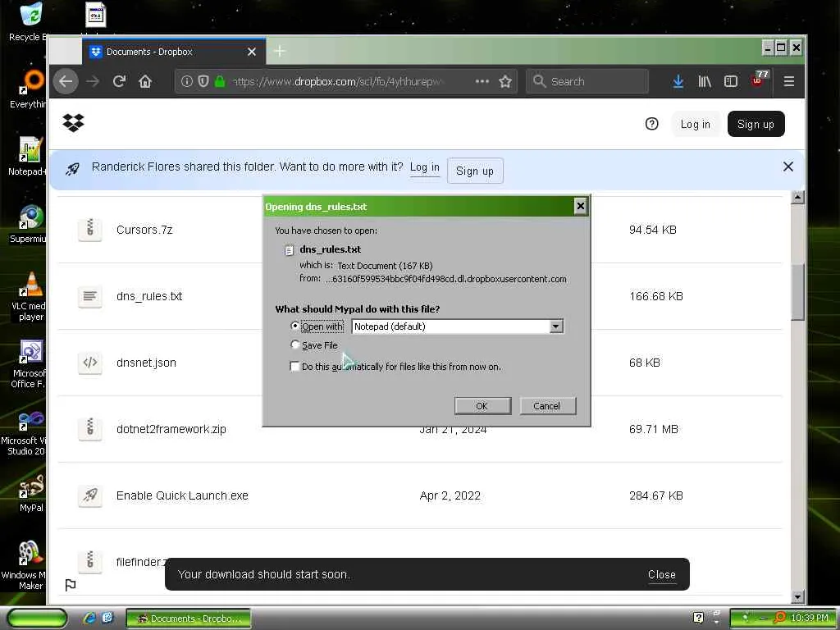Click the dotnet2framework.zip archive icon
The height and width of the screenshot is (630, 840).
click(90, 428)
